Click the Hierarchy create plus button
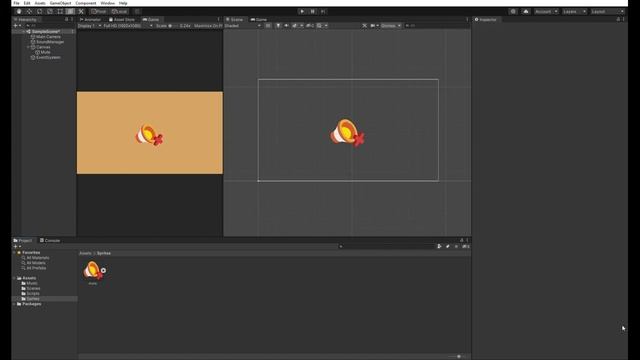The width and height of the screenshot is (640, 360). 17,26
